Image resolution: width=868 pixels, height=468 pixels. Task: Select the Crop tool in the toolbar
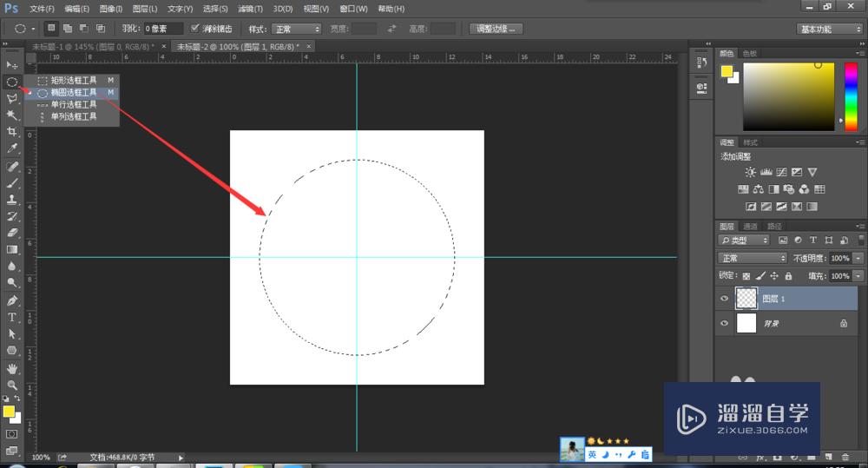click(12, 131)
